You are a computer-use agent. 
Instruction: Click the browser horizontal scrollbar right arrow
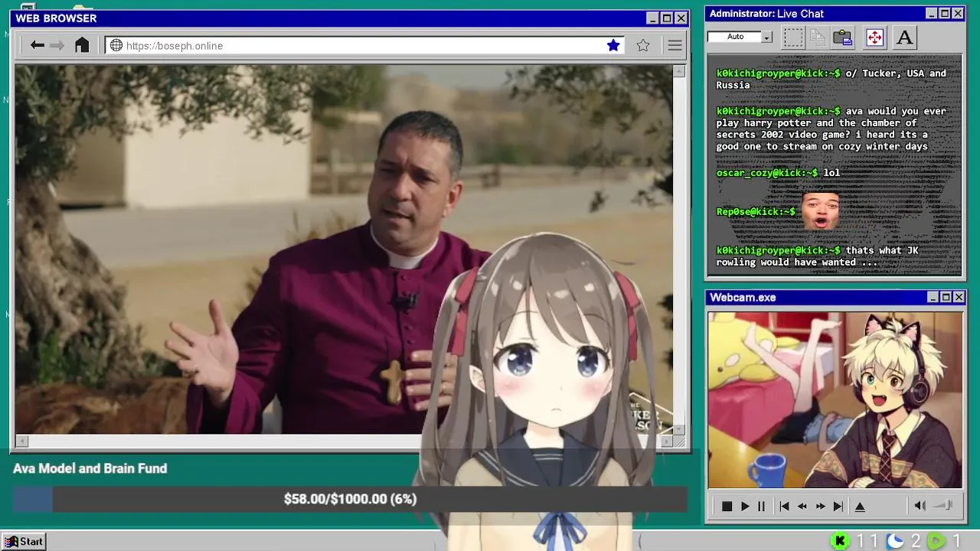point(666,441)
